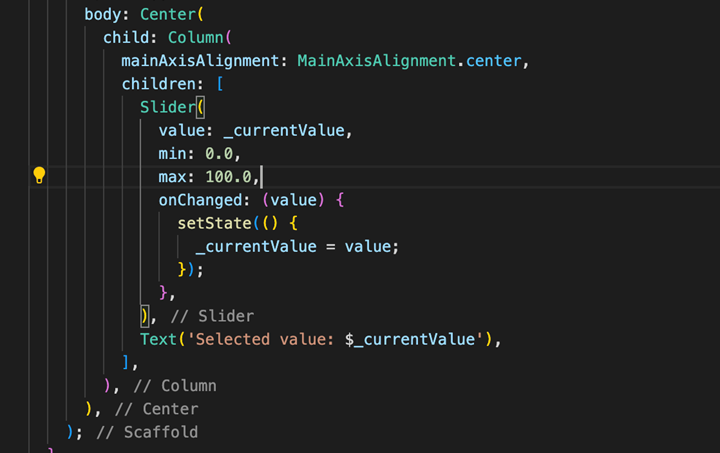The height and width of the screenshot is (453, 720).
Task: Click the yellow lightbulb quick-fix icon
Action: coord(39,175)
